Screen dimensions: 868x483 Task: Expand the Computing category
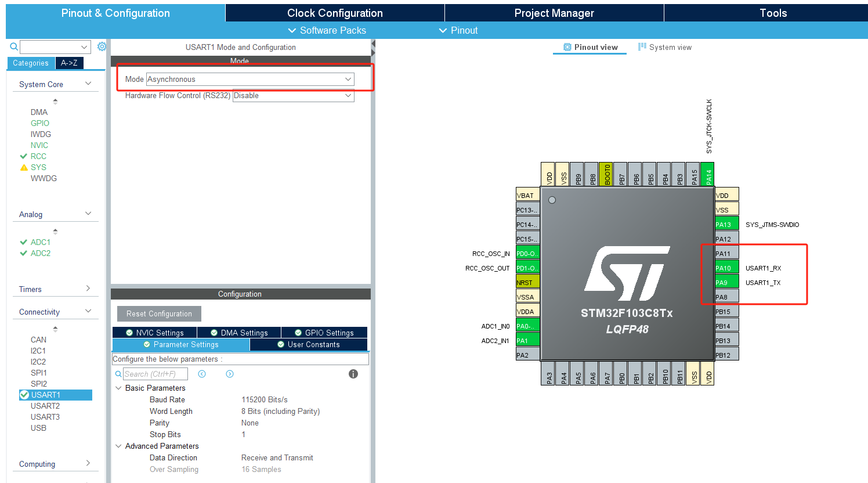88,463
